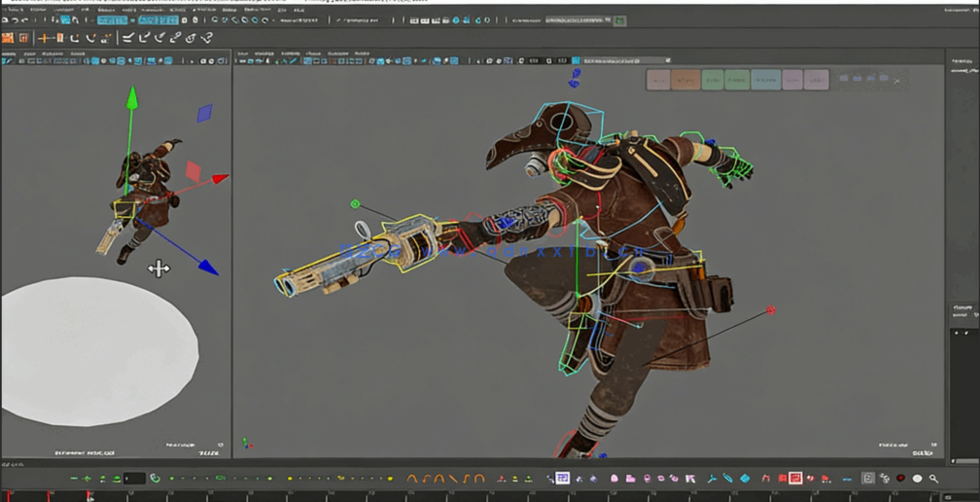
Task: Click the blue diamond icon in bottom toolbar
Action: (x=745, y=479)
